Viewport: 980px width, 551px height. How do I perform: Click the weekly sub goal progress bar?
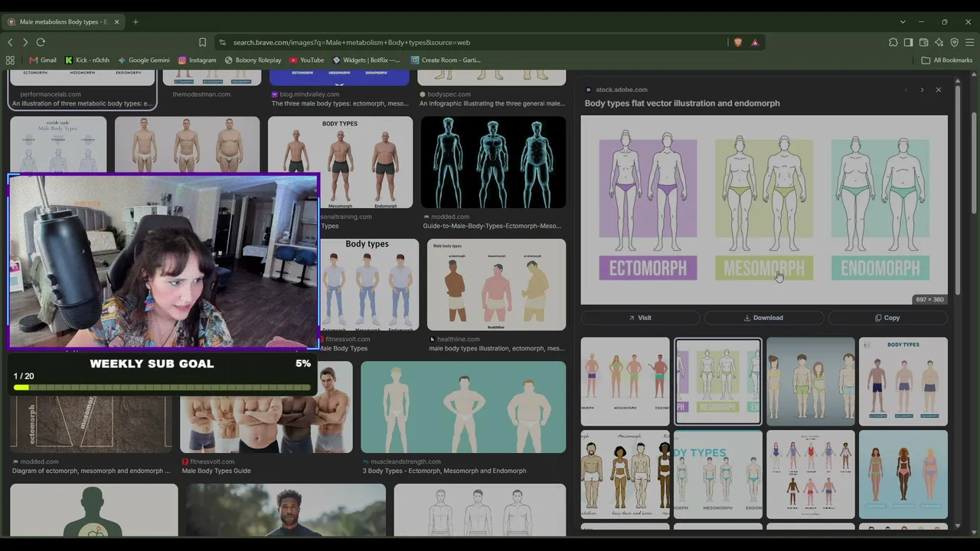[162, 387]
